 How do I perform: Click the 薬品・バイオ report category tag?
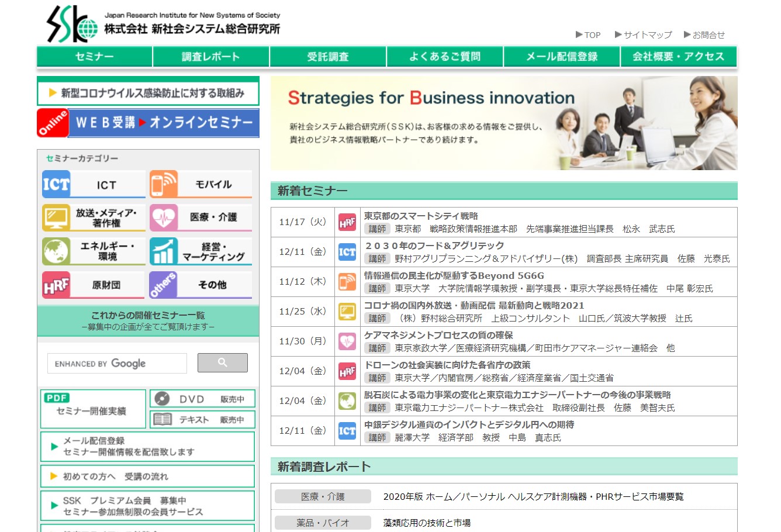pos(323,523)
